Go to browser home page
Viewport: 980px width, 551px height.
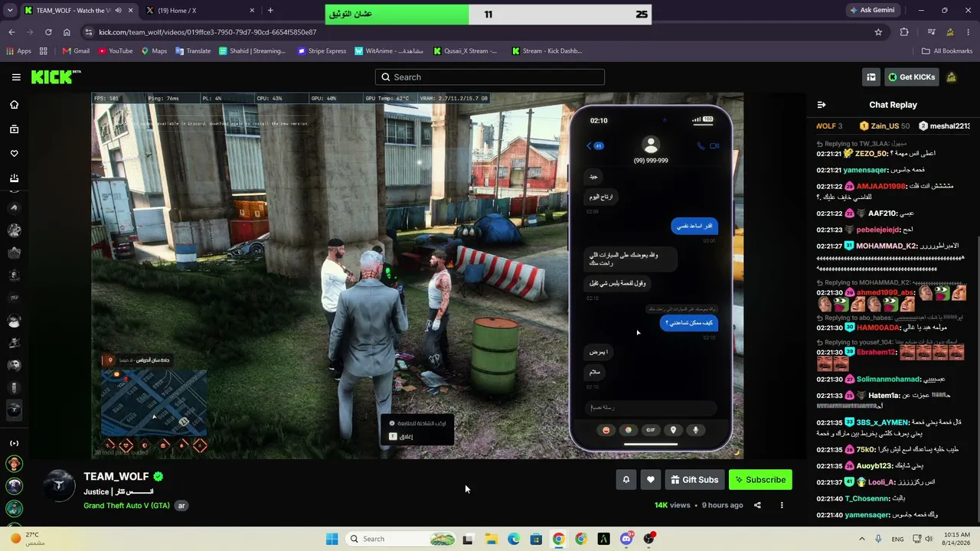point(67,32)
